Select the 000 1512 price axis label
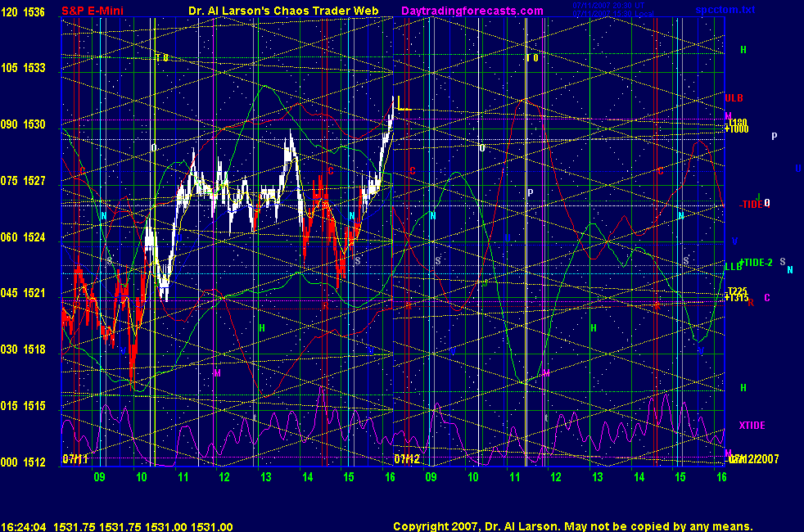 23,462
